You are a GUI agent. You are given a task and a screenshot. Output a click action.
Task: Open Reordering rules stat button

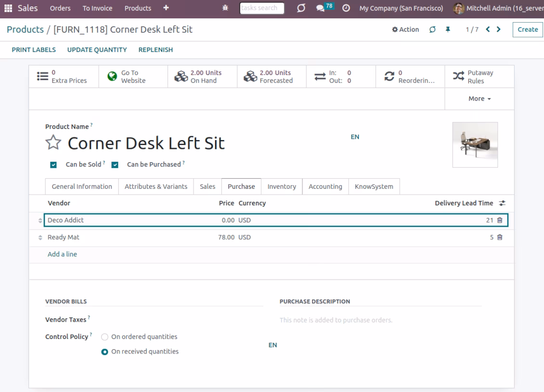(x=410, y=77)
